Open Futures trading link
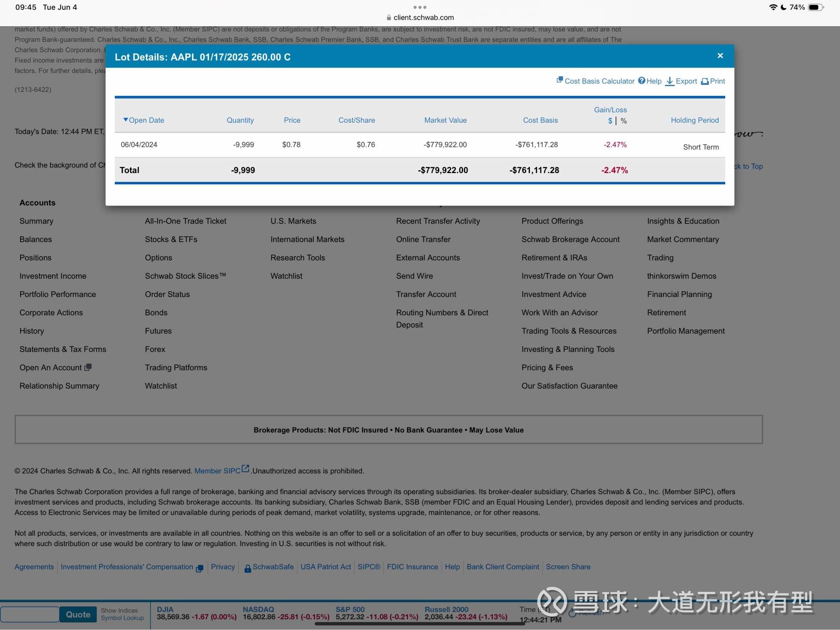This screenshot has width=840, height=630. pos(158,331)
